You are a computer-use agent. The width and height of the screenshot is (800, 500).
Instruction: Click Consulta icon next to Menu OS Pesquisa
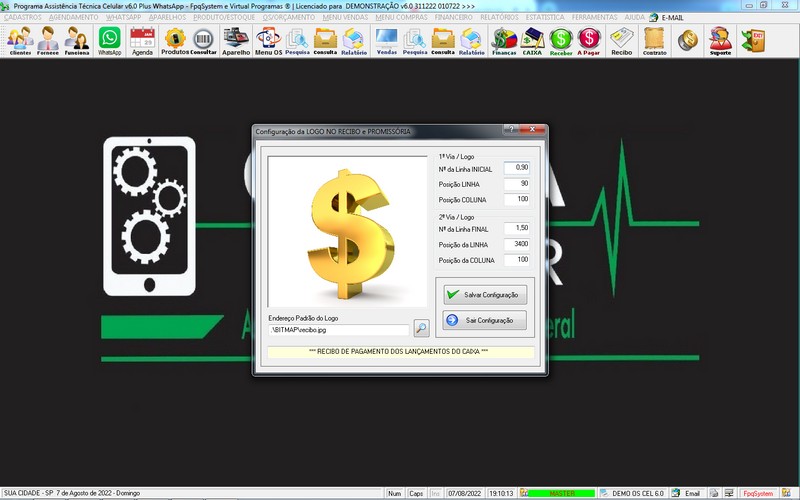pyautogui.click(x=325, y=41)
